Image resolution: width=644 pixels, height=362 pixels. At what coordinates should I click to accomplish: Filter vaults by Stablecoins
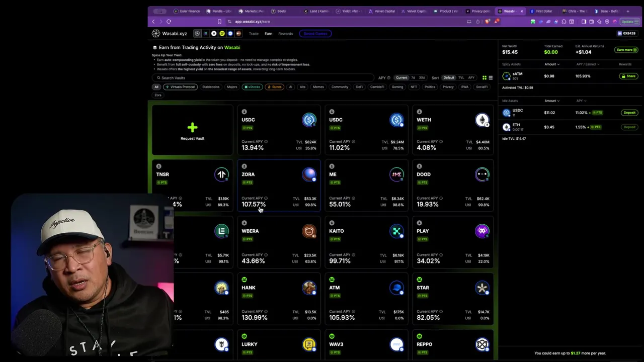[x=211, y=87]
